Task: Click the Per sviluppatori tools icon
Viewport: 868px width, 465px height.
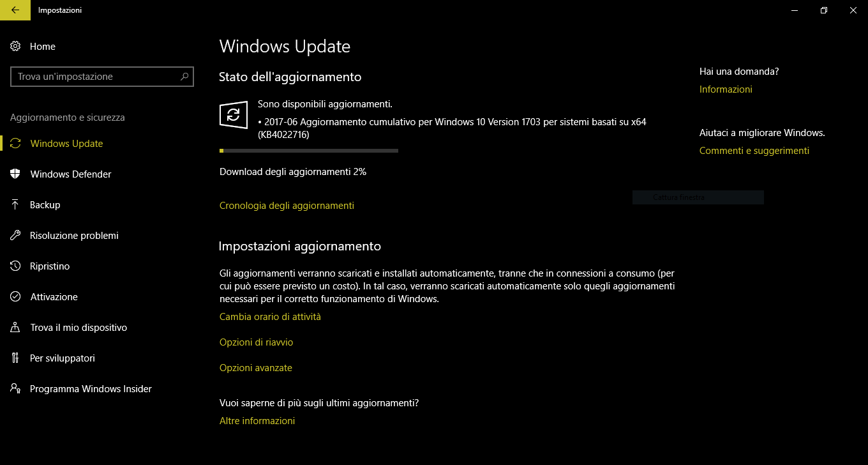Action: [16, 358]
